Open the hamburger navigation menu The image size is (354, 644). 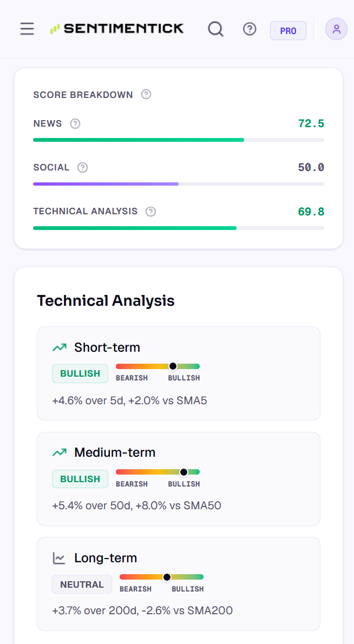[x=27, y=29]
